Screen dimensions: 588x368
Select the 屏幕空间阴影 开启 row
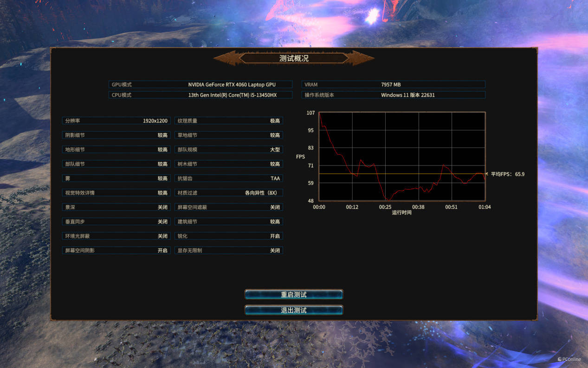(116, 250)
